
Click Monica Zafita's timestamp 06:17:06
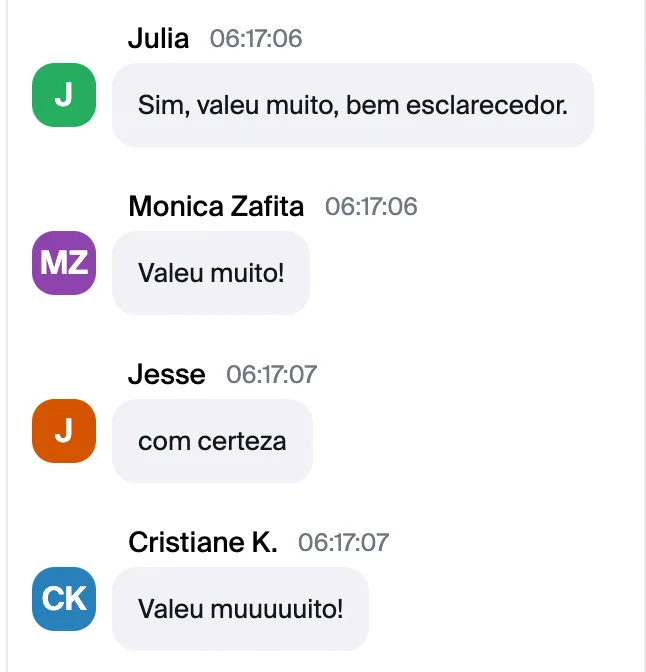click(x=371, y=207)
